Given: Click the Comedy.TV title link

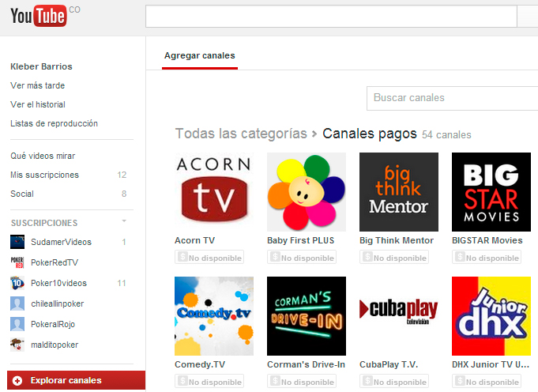Looking at the screenshot, I should 200,364.
